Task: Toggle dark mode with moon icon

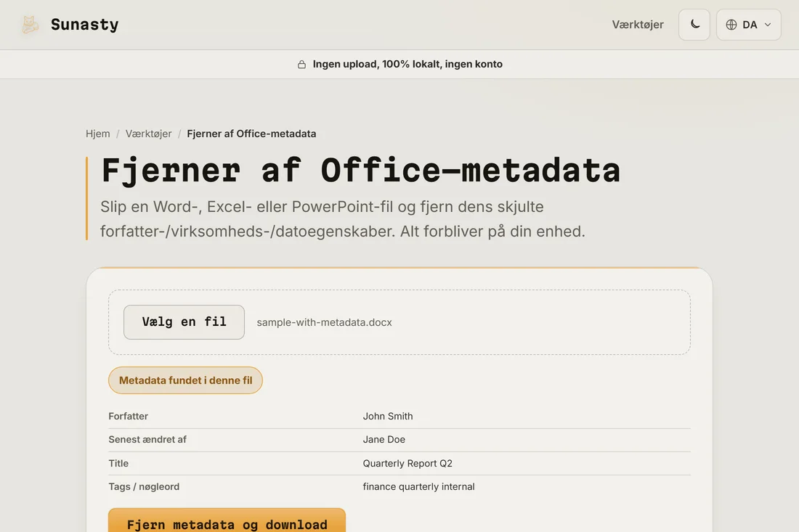Action: pyautogui.click(x=694, y=25)
